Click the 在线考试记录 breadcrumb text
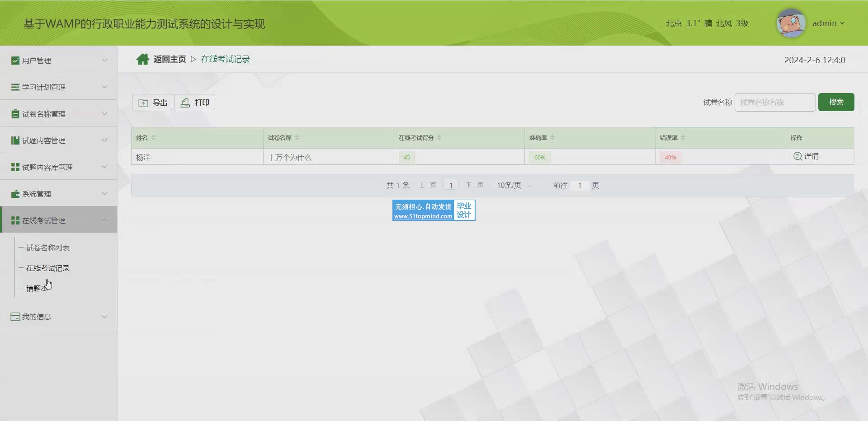This screenshot has height=421, width=868. pyautogui.click(x=225, y=59)
